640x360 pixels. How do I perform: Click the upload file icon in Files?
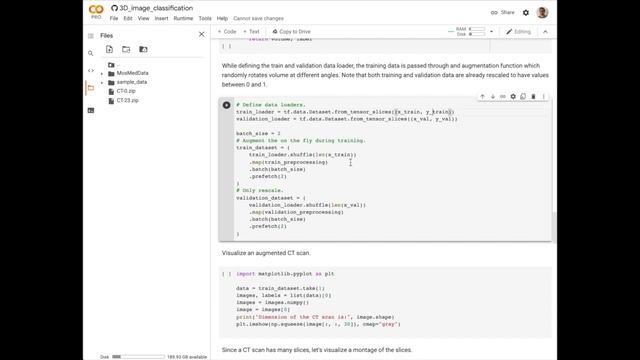(109, 49)
